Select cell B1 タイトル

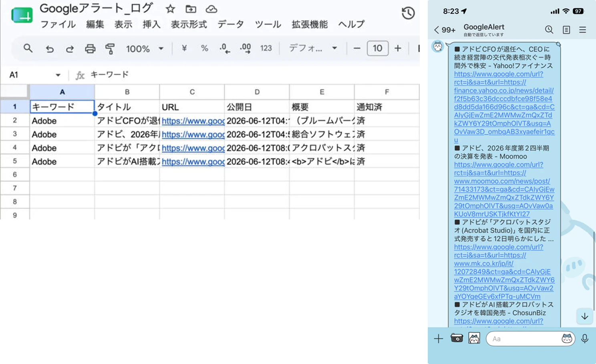pos(127,107)
